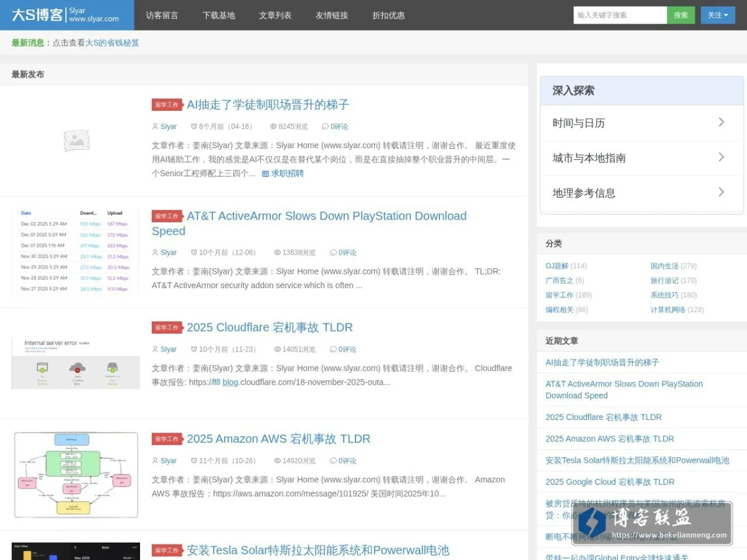The height and width of the screenshot is (560, 747).
Task: Click the 6个月前（04-16） date text
Action: tap(227, 126)
